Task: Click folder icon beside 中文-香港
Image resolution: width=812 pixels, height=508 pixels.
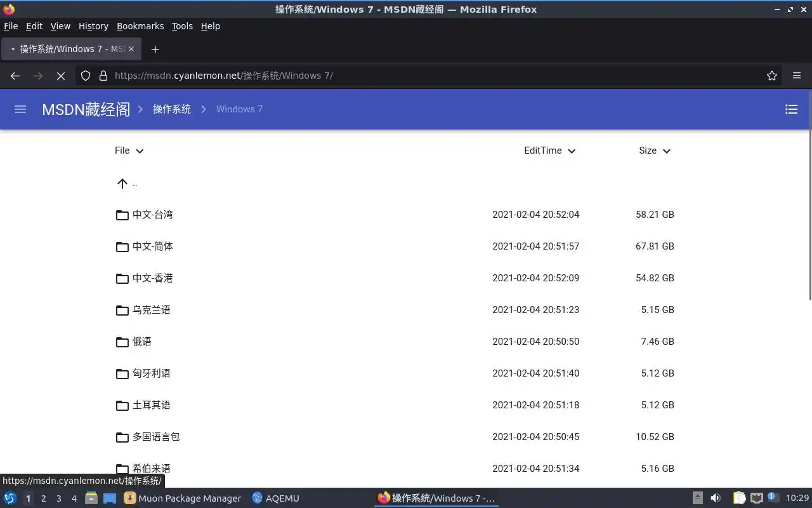Action: tap(122, 278)
